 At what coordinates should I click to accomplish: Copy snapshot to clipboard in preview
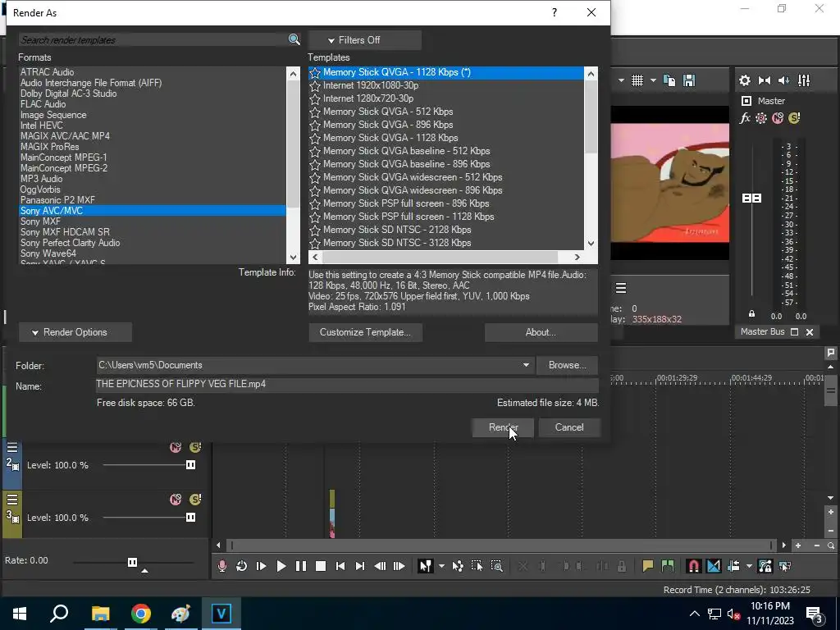click(669, 80)
